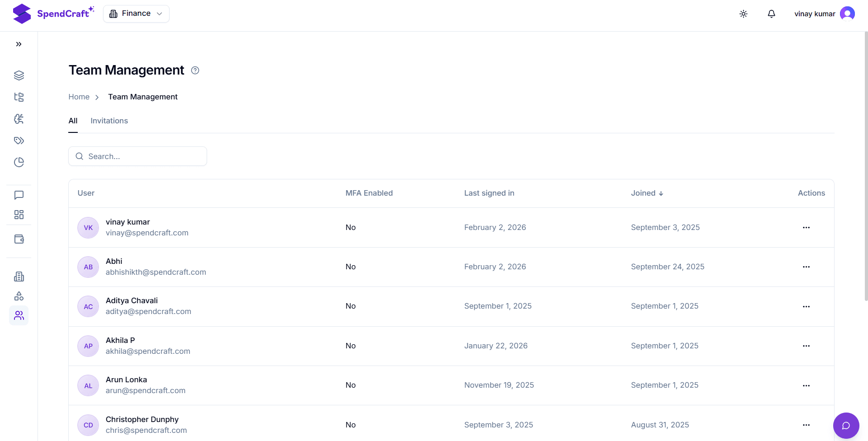This screenshot has width=868, height=441.
Task: Go to Home via the breadcrumb
Action: coord(79,97)
